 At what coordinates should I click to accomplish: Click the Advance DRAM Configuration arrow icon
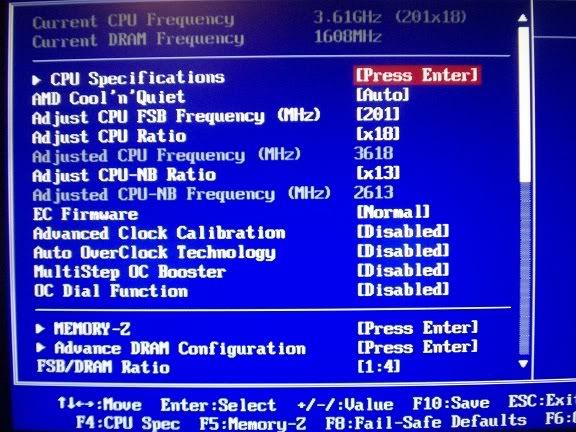coord(41,347)
